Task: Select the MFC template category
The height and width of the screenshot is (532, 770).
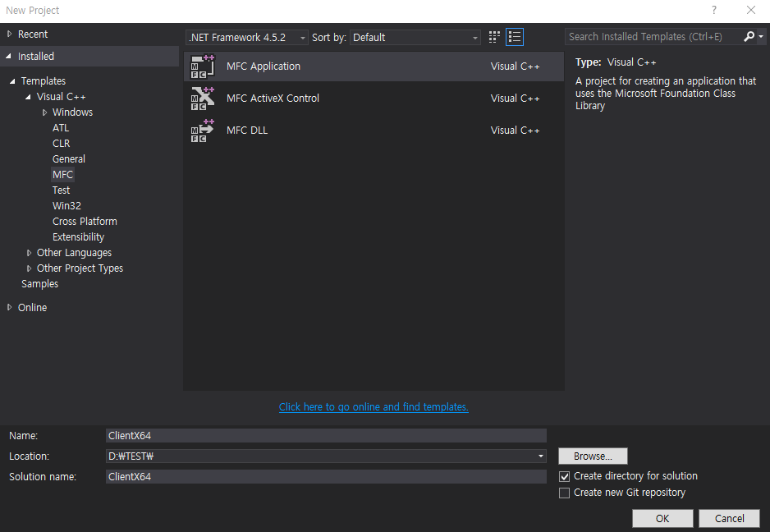Action: click(x=63, y=175)
